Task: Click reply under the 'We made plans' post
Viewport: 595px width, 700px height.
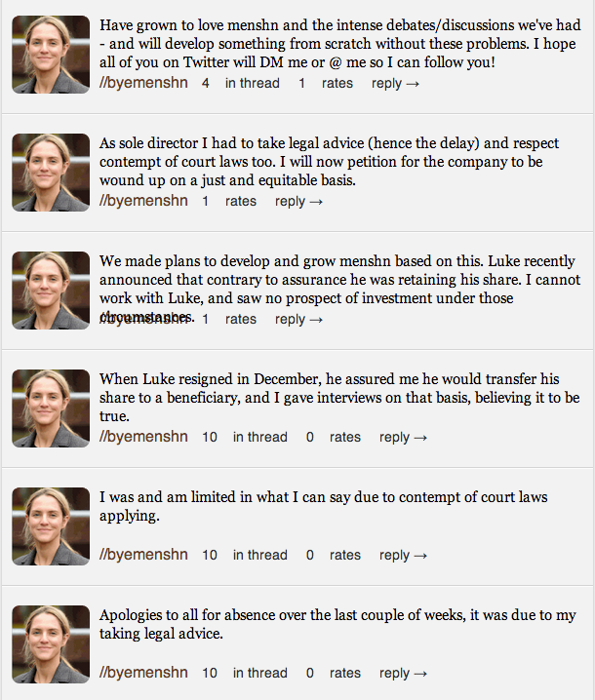Action: pos(298,320)
